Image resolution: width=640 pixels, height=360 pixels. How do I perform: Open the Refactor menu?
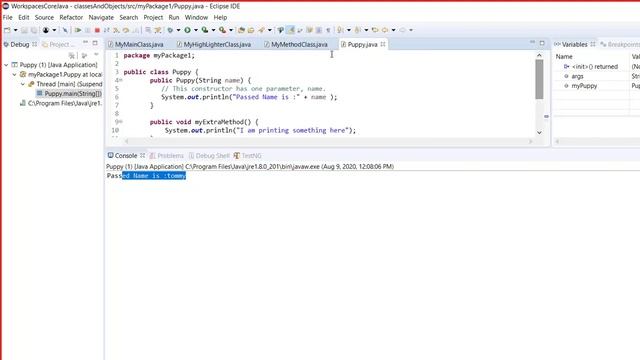click(71, 18)
